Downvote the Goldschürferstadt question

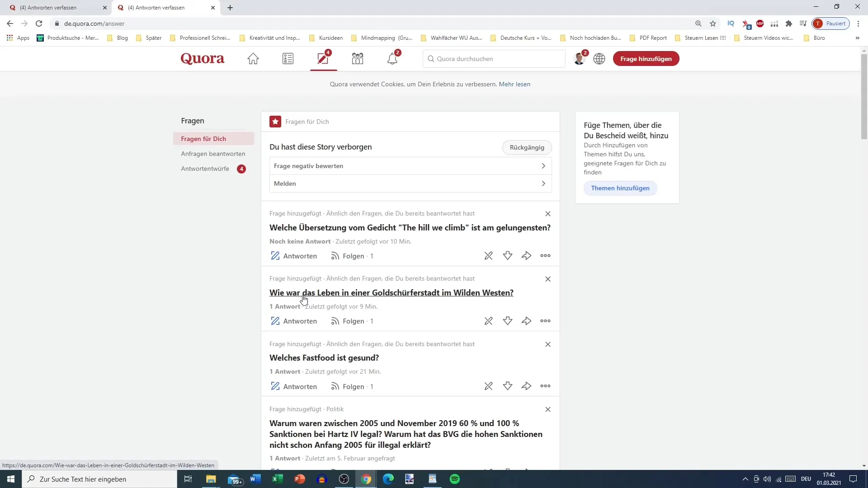click(x=508, y=321)
